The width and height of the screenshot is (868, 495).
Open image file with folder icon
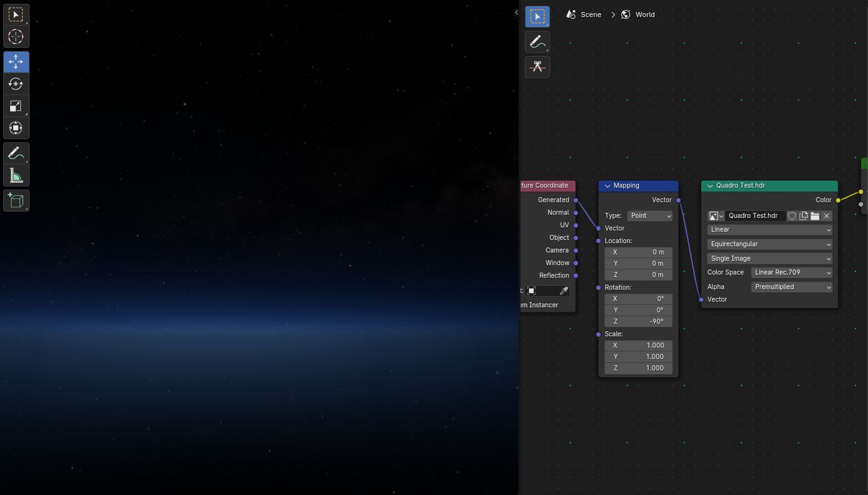coord(814,216)
